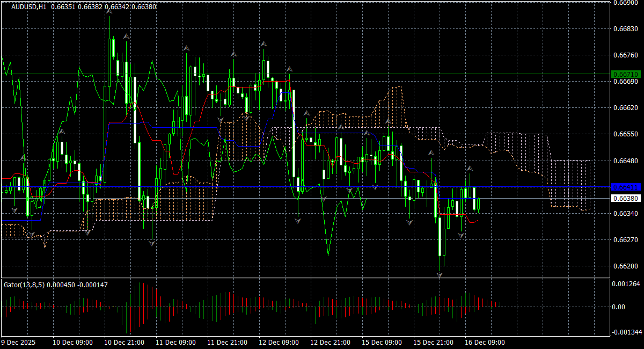The height and width of the screenshot is (349, 644).
Task: Click the 12 Dec 21:00 time label
Action: pos(330,343)
